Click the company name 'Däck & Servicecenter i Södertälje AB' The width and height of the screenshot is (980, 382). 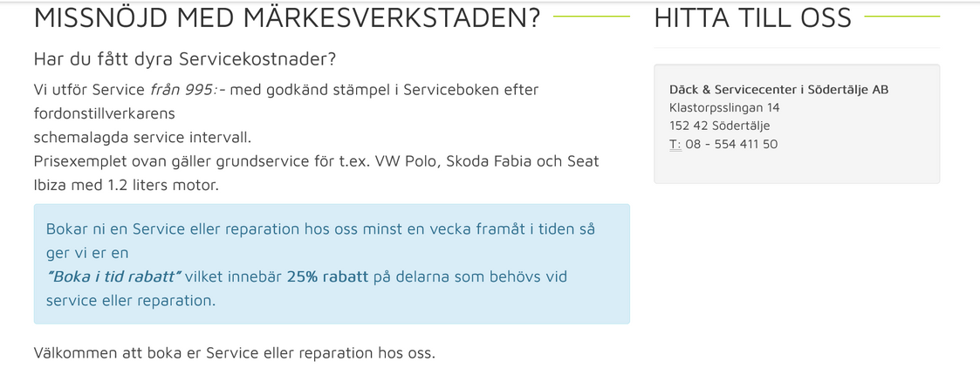tap(778, 89)
